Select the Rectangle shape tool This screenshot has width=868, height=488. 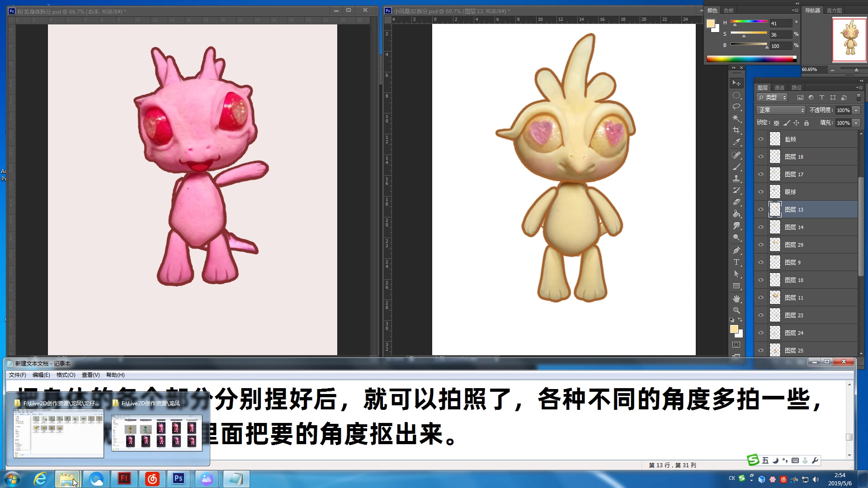pos(736,286)
